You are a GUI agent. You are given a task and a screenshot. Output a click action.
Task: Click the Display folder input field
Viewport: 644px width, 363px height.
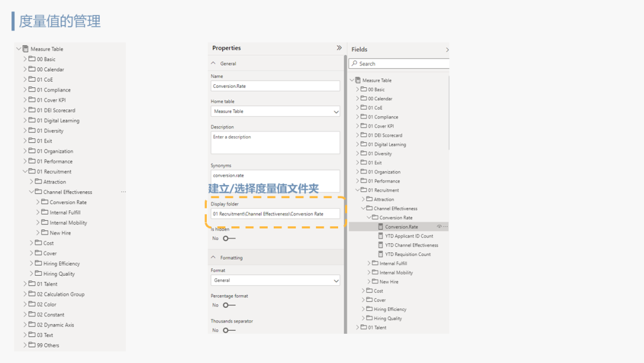pos(275,214)
